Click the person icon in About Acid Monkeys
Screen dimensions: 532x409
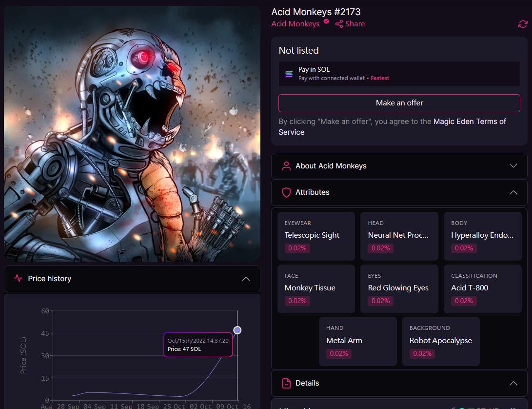(x=286, y=166)
